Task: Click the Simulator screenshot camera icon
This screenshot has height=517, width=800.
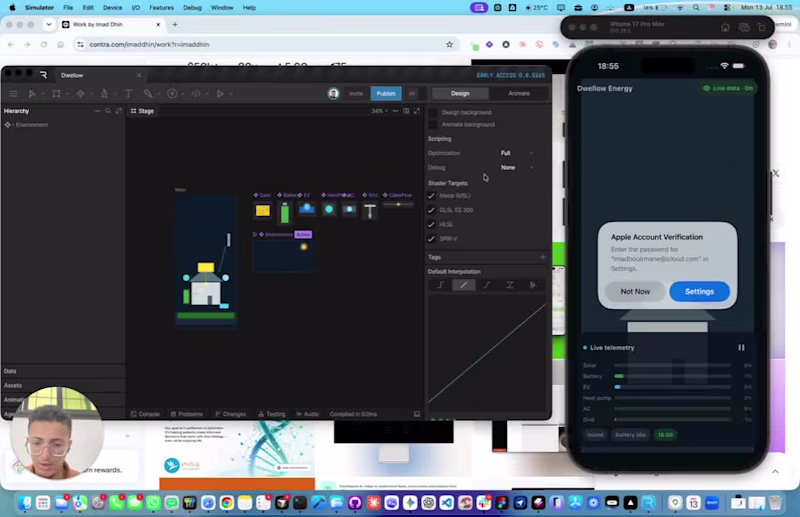Action: coord(744,28)
